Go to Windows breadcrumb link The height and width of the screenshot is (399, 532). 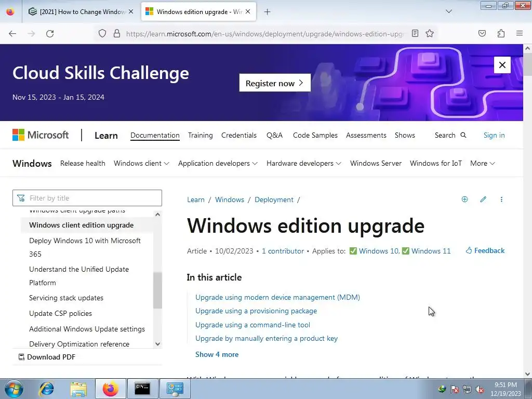tap(229, 199)
